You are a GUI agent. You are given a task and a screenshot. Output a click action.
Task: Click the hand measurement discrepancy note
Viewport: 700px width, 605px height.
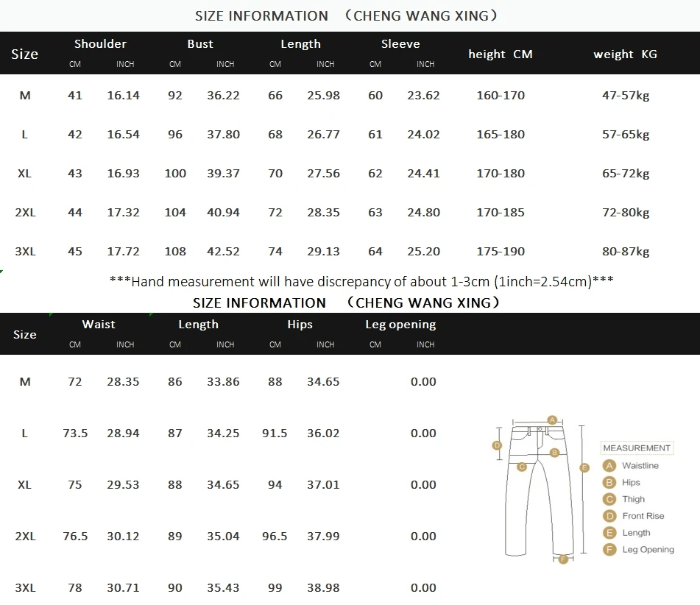tap(361, 282)
